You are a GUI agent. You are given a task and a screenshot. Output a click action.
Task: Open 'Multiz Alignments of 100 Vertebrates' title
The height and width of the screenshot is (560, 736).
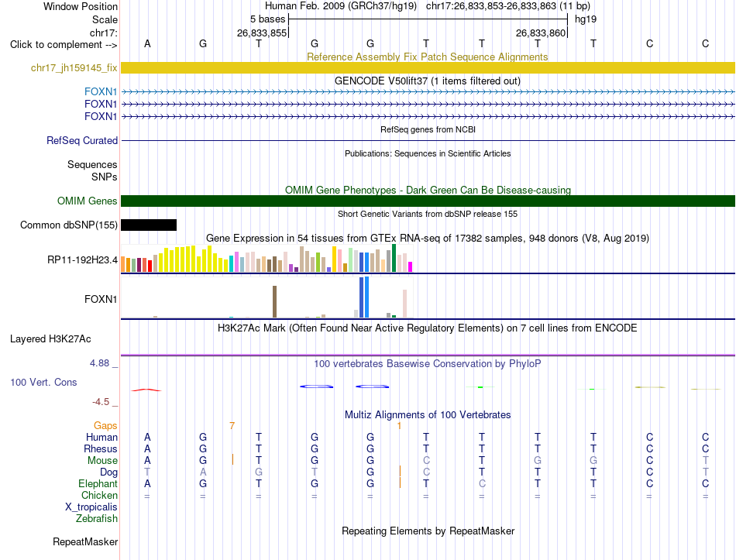coord(428,414)
